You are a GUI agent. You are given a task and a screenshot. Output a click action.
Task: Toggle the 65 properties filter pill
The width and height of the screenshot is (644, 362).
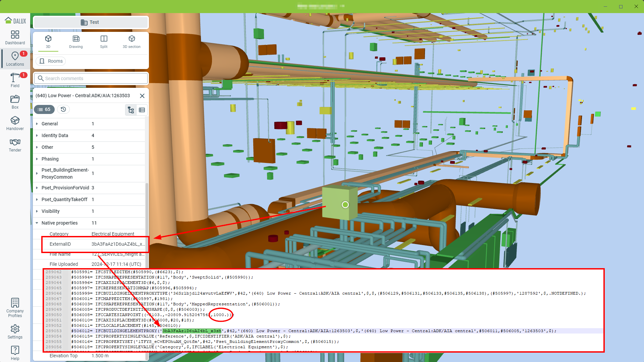(x=44, y=109)
